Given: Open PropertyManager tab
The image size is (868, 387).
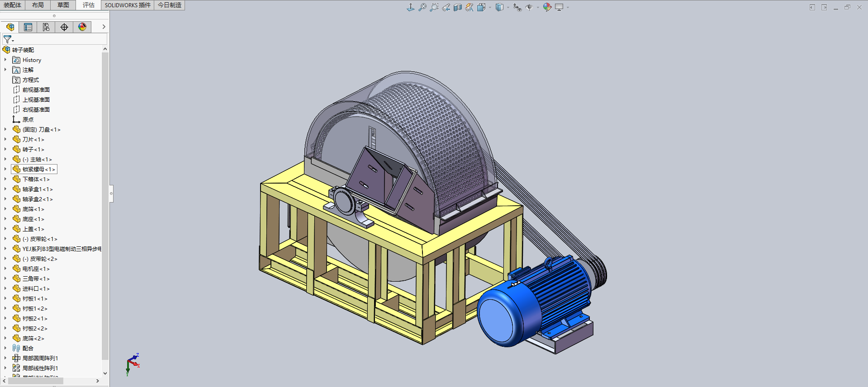Looking at the screenshot, I should tap(28, 27).
